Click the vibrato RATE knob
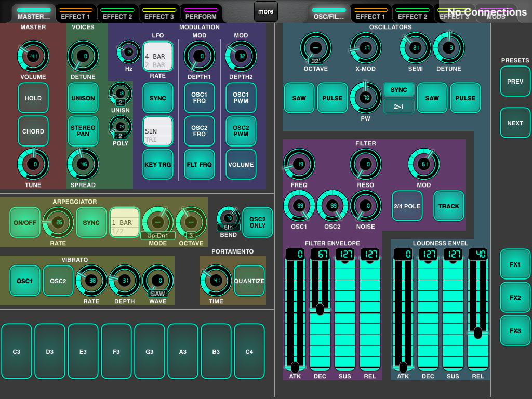 91,281
